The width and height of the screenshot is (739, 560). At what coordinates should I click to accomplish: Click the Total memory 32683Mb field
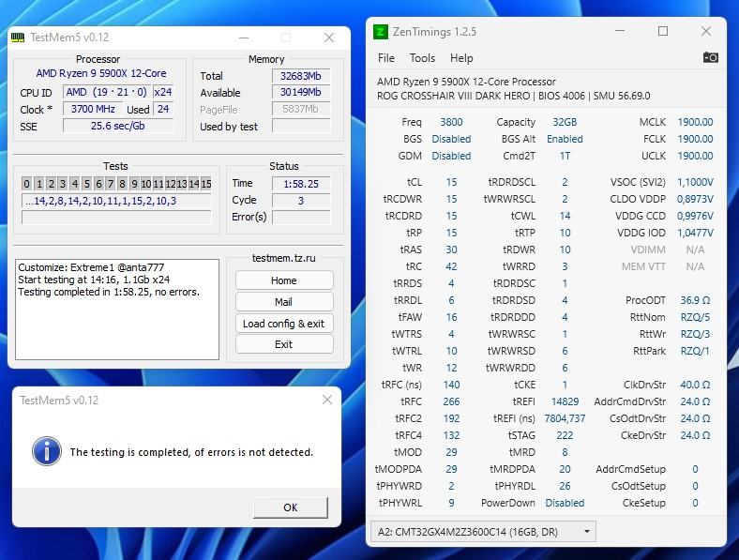301,76
